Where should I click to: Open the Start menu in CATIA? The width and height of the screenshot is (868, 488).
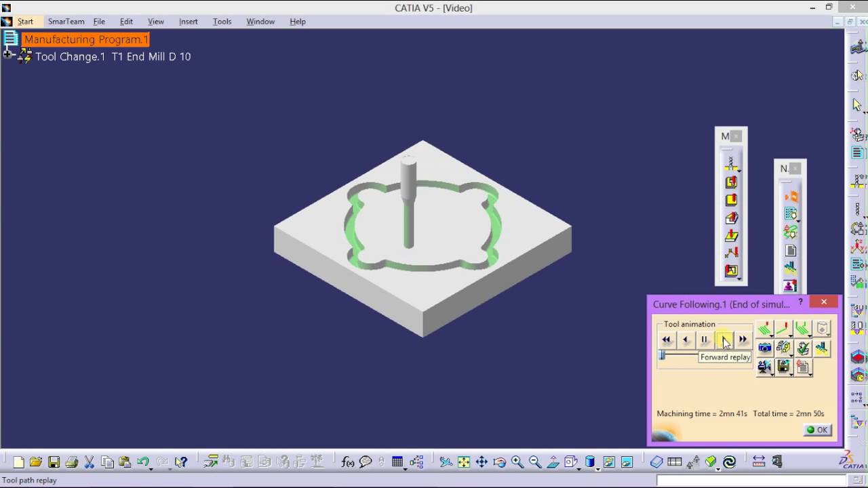point(25,22)
